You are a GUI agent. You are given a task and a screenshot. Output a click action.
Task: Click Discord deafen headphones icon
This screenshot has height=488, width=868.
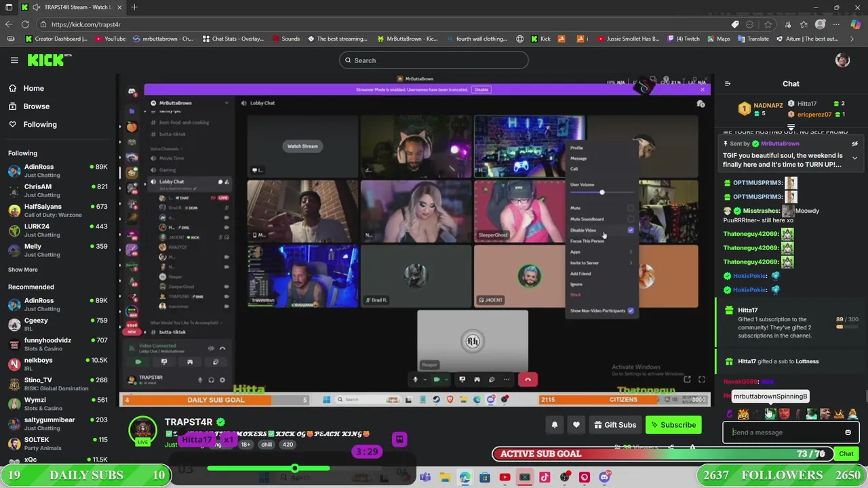211,380
